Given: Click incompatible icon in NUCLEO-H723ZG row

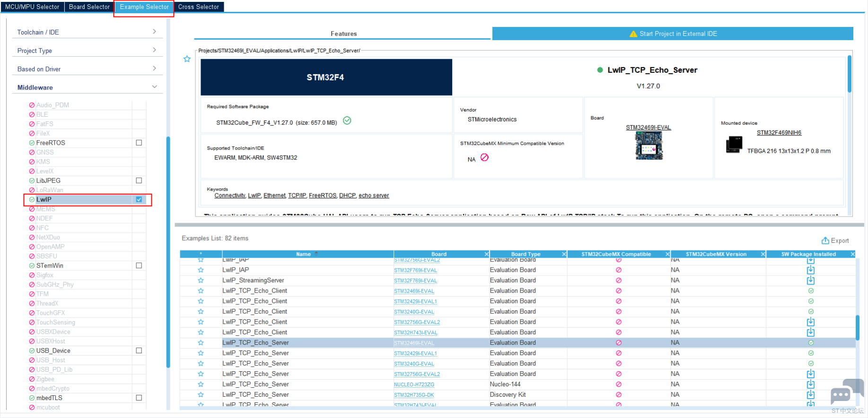Looking at the screenshot, I should [x=619, y=384].
